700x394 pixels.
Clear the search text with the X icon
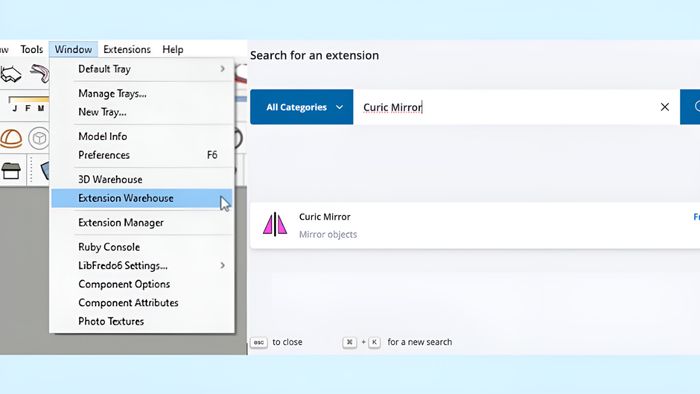point(665,107)
